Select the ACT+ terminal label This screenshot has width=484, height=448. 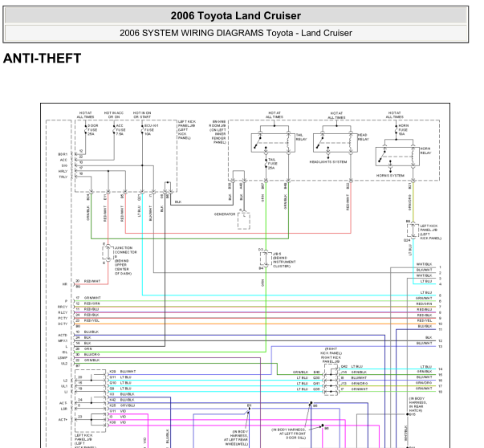pyautogui.click(x=63, y=420)
